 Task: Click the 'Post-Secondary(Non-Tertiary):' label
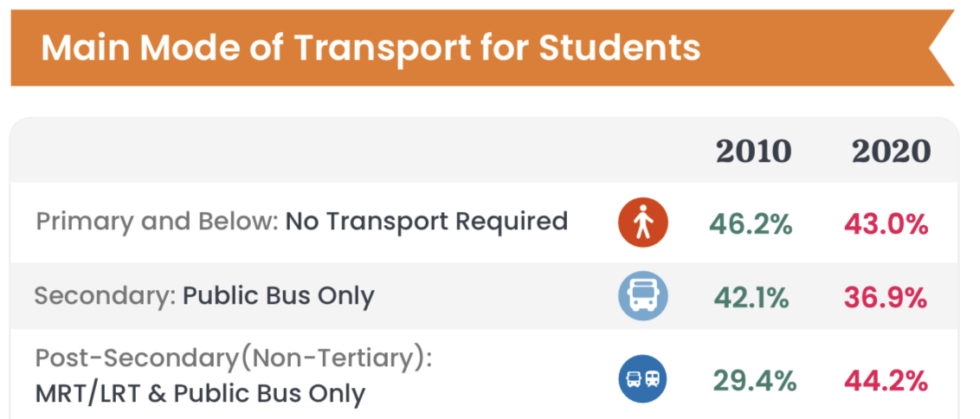click(x=233, y=358)
